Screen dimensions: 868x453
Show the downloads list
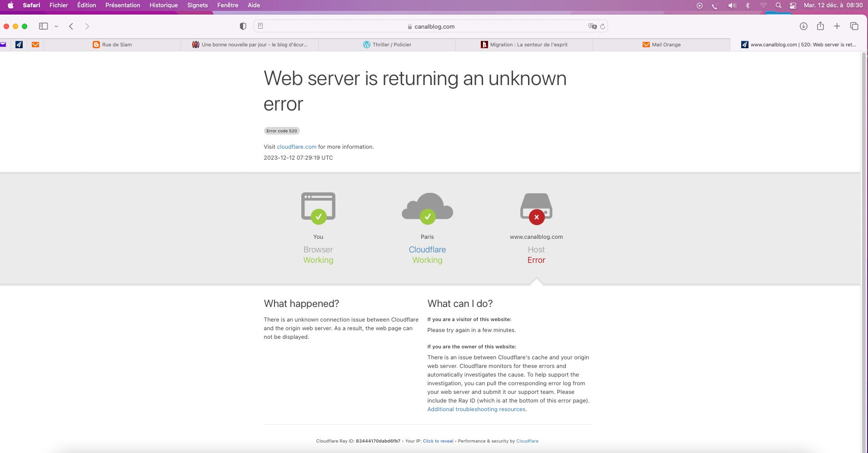pyautogui.click(x=803, y=26)
